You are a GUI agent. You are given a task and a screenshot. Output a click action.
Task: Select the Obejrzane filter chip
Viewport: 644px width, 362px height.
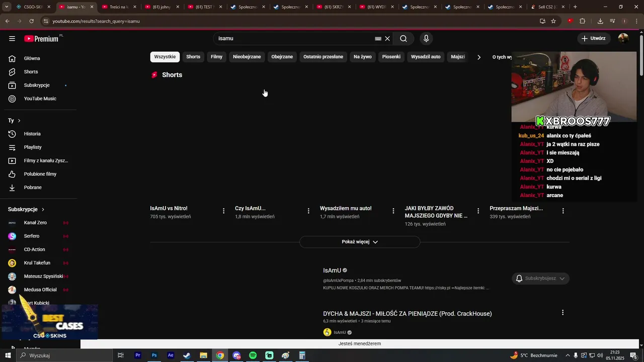(282, 57)
